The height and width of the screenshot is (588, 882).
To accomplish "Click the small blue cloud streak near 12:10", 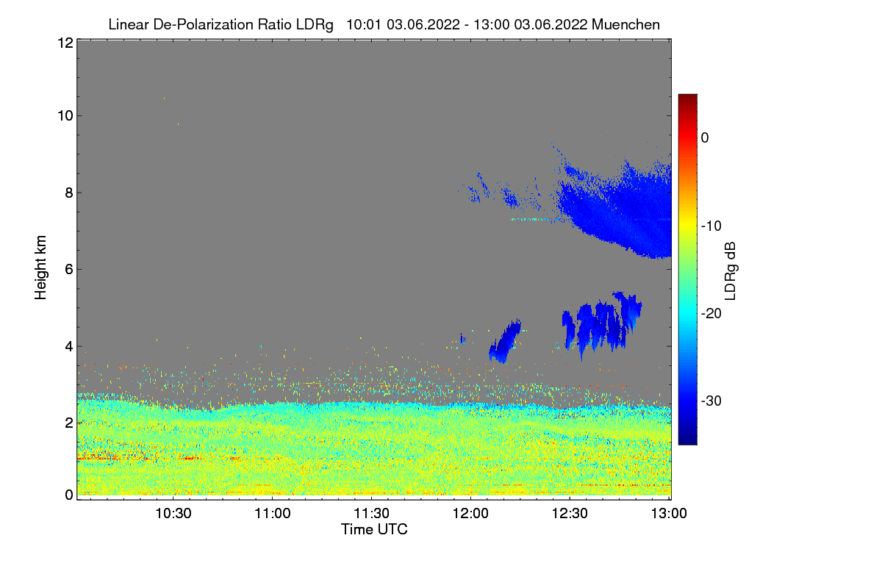I will click(504, 342).
